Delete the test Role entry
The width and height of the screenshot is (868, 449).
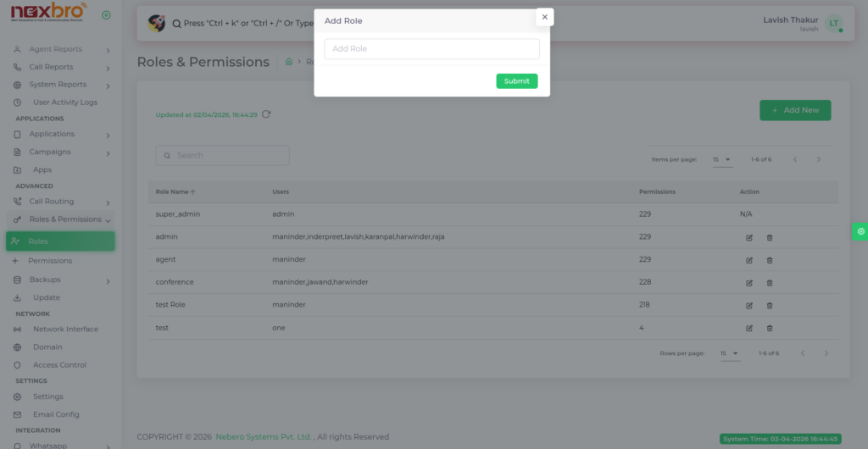(x=770, y=305)
